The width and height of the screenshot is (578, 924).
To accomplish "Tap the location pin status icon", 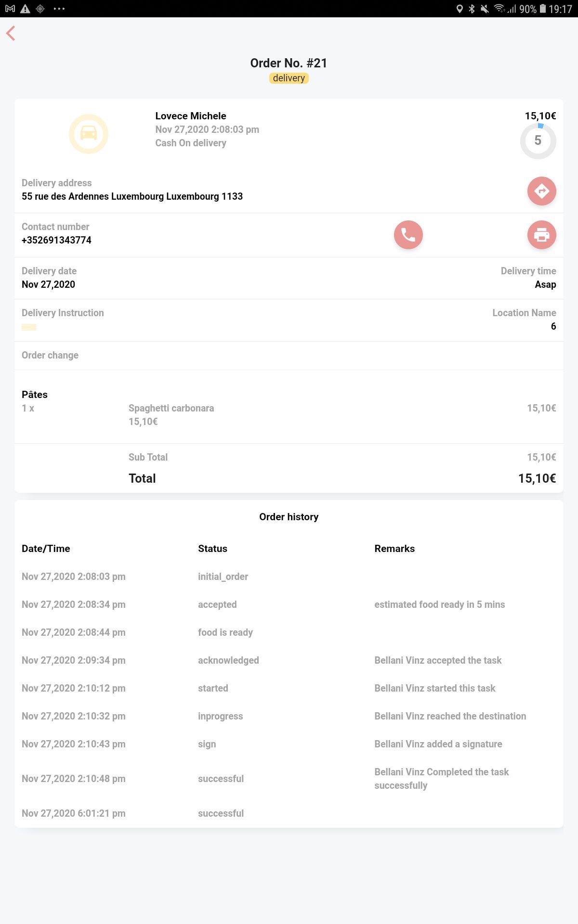I will coord(460,9).
